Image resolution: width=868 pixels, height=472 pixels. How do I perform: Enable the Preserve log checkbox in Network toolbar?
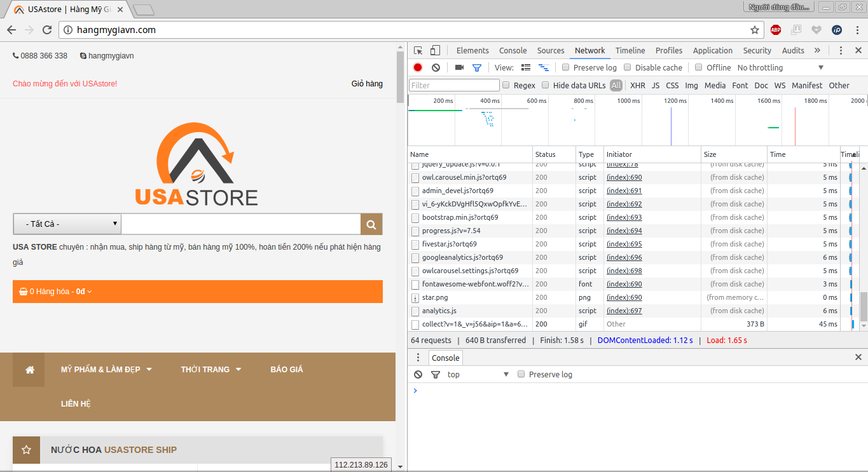tap(566, 67)
